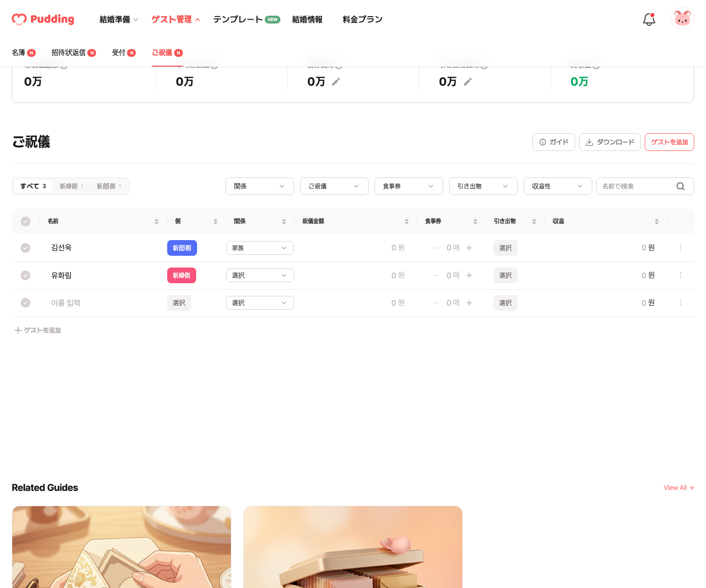706x588 pixels.
Task: Decrease meal tickets for 유화림
Action: click(x=436, y=275)
